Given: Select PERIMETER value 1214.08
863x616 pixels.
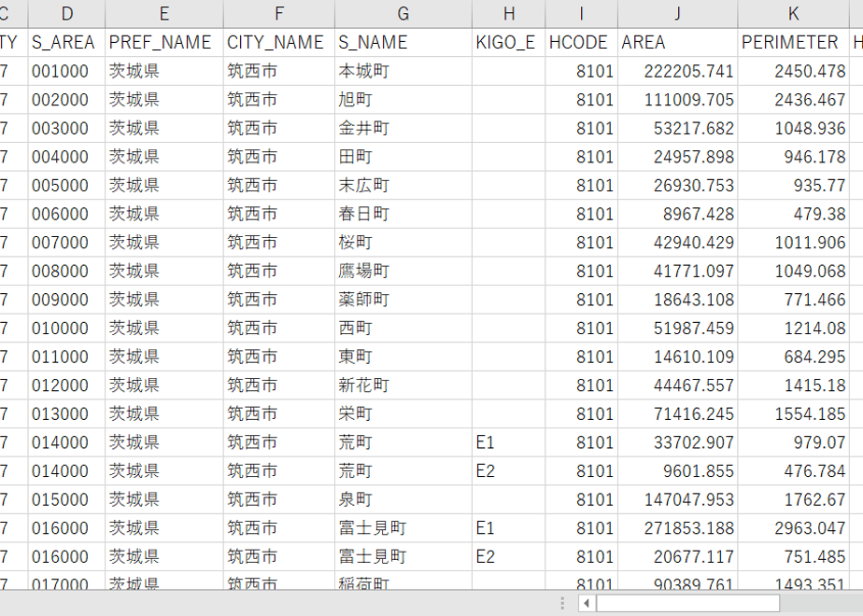Looking at the screenshot, I should (794, 329).
